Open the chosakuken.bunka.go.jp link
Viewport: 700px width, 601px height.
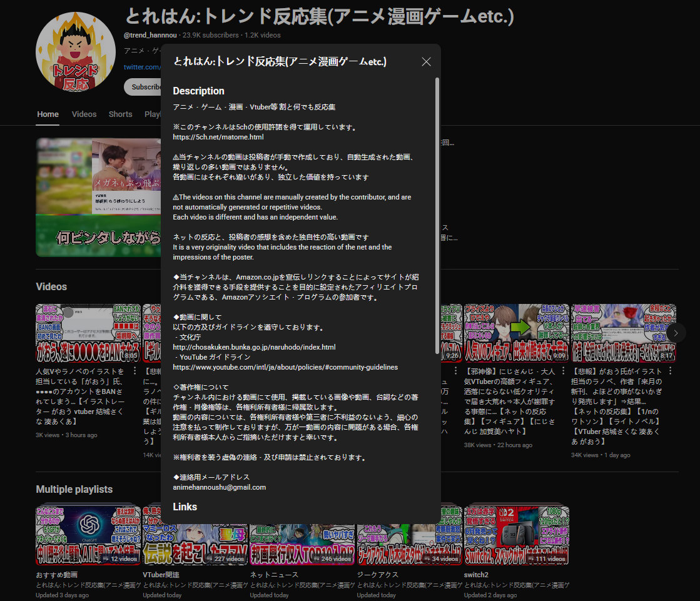[x=254, y=347]
